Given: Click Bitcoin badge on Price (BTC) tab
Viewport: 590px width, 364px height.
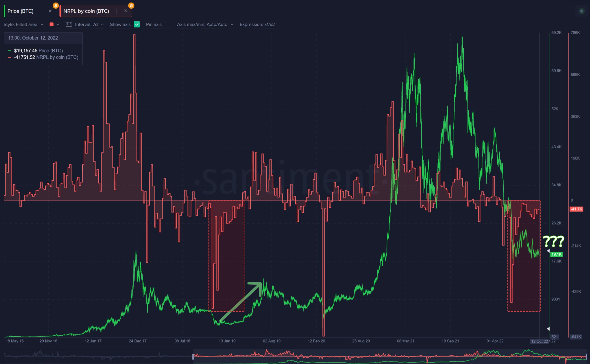Looking at the screenshot, I should tap(56, 6).
